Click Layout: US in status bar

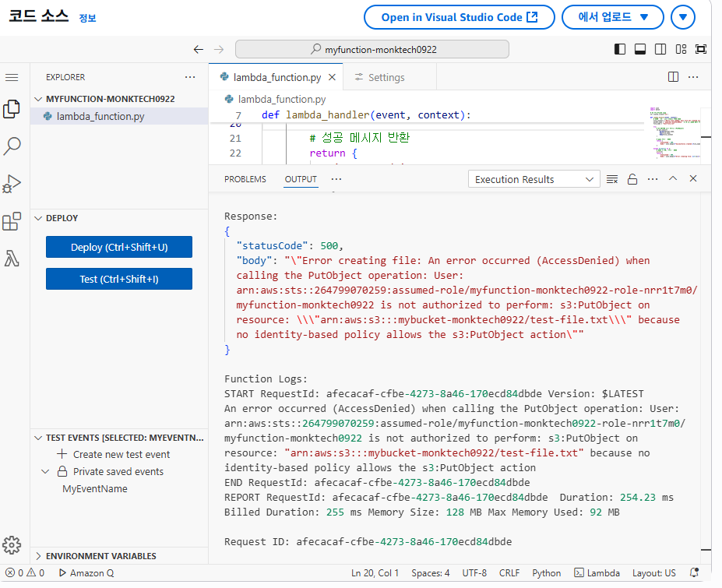(654, 572)
